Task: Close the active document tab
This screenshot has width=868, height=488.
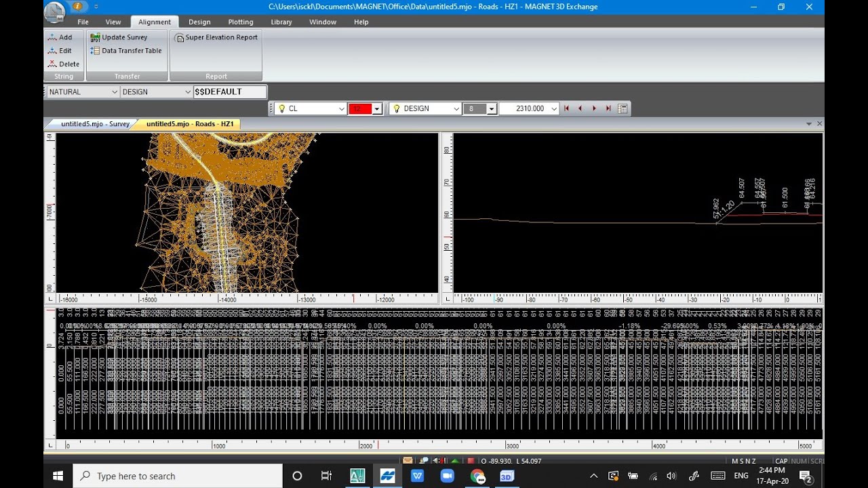Action: pyautogui.click(x=819, y=124)
